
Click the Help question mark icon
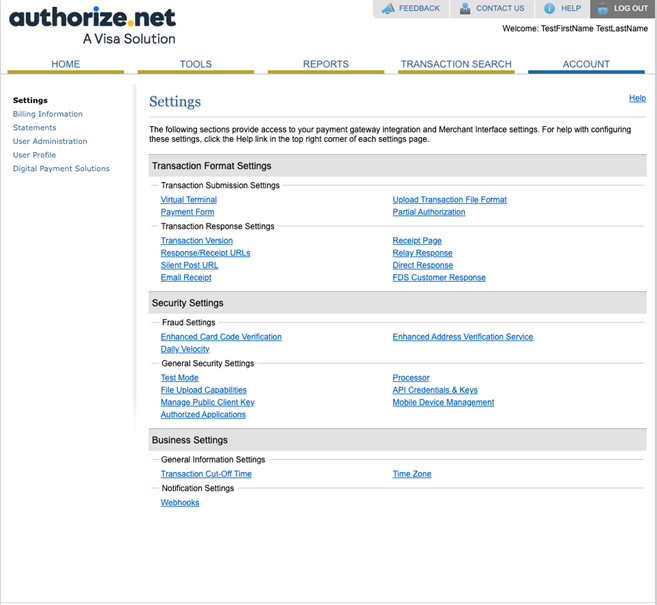(549, 9)
